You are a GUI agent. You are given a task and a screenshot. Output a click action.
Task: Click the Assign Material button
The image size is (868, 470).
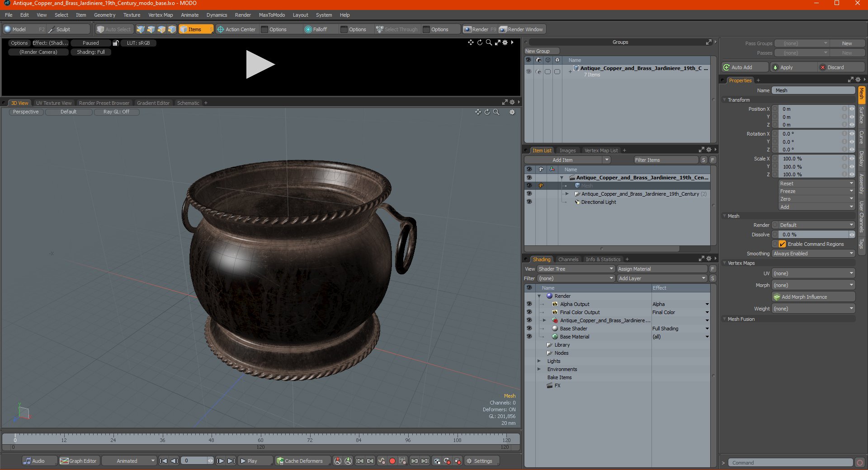662,269
